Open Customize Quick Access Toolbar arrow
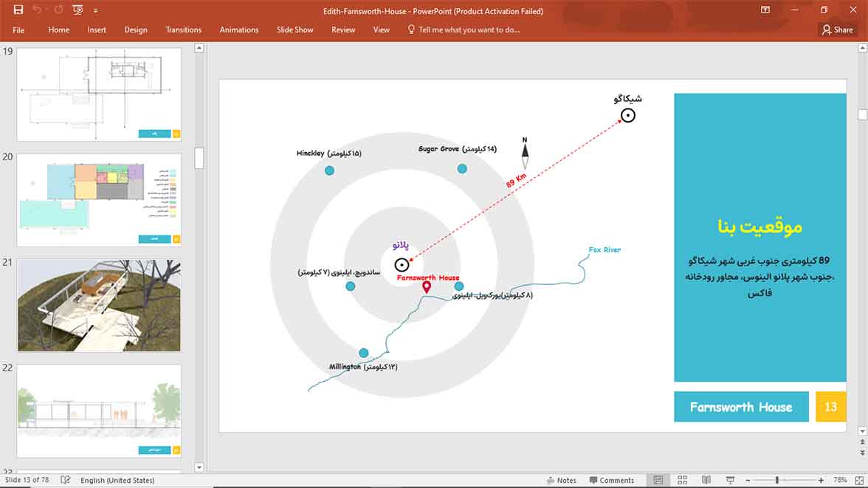Viewport: 868px width, 488px height. point(95,10)
